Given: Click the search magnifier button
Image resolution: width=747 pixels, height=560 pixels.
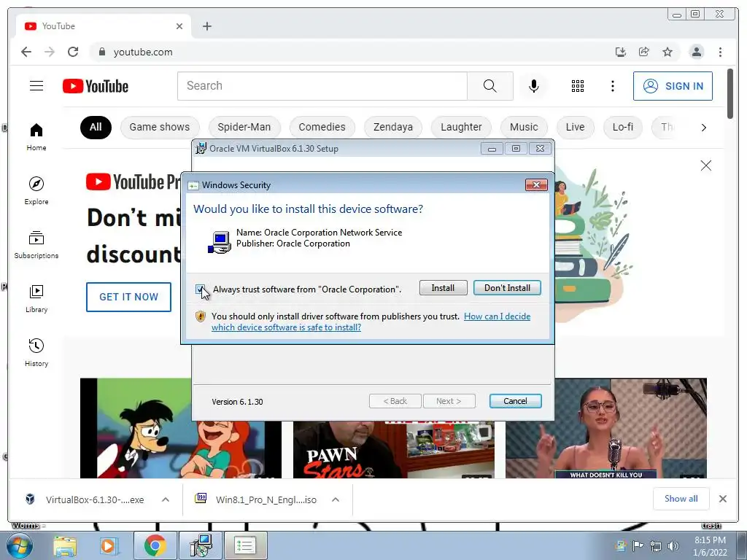Looking at the screenshot, I should (489, 86).
